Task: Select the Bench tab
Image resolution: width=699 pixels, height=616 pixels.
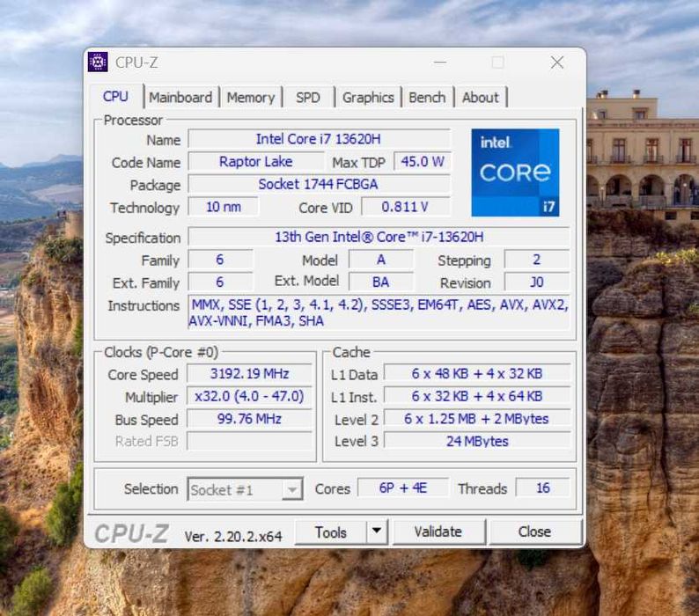Action: point(427,97)
